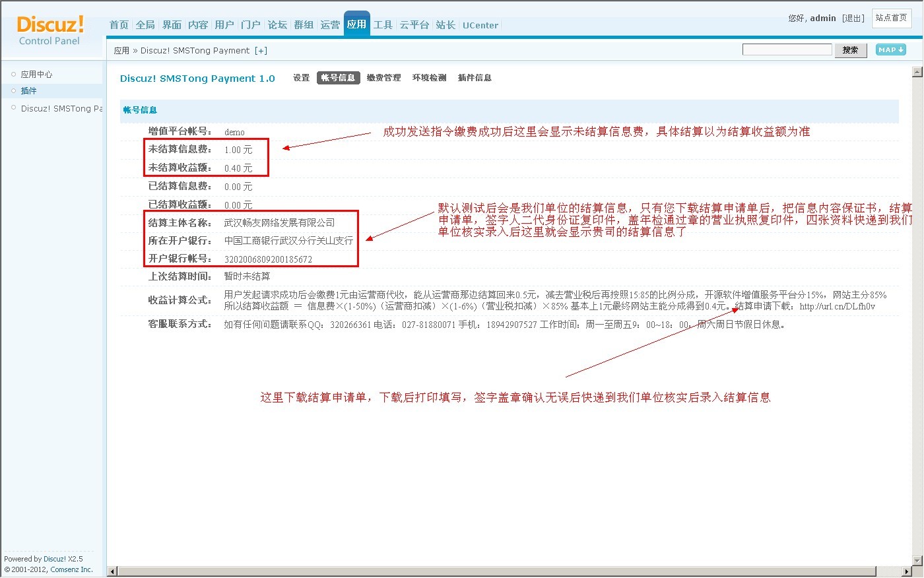Click the horizontal scrollbar left arrow
Screen dimensions: 924x578
coord(113,571)
